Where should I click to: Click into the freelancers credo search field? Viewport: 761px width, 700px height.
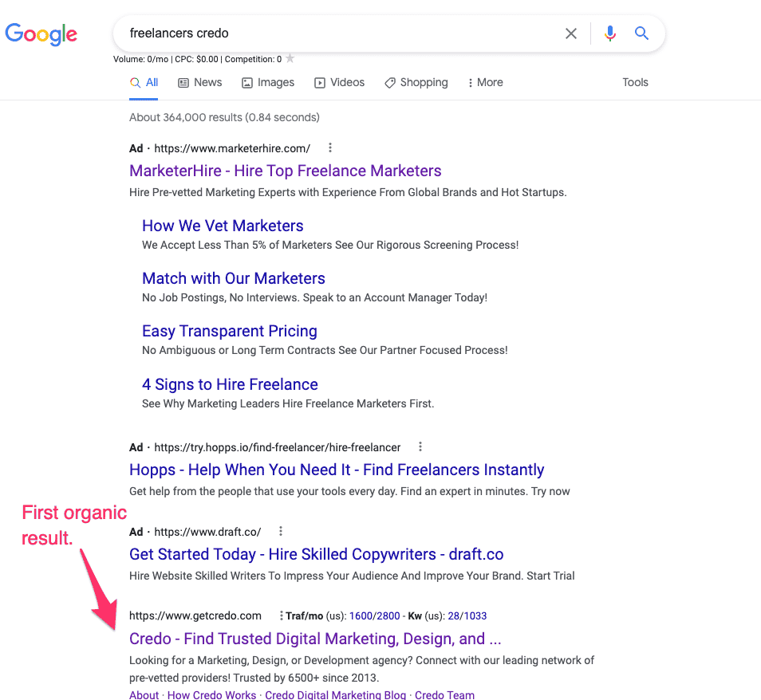point(340,33)
